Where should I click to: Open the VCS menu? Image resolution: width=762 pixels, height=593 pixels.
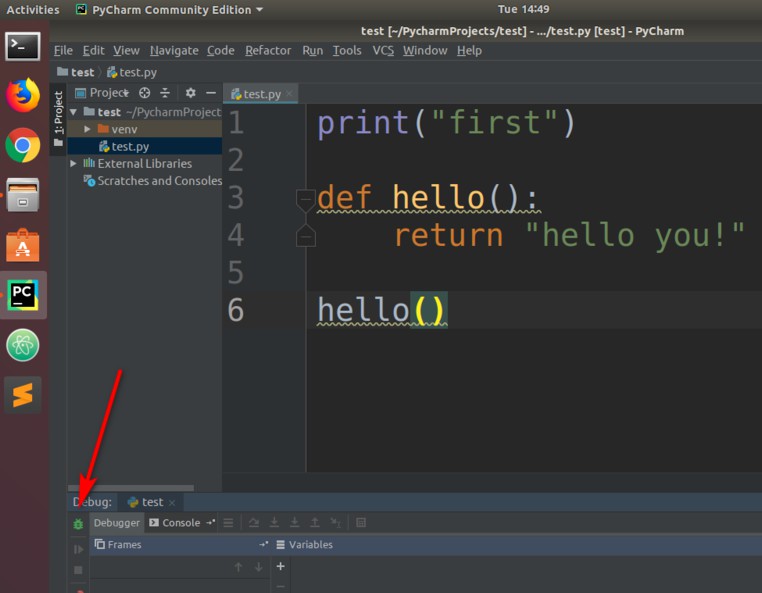383,51
